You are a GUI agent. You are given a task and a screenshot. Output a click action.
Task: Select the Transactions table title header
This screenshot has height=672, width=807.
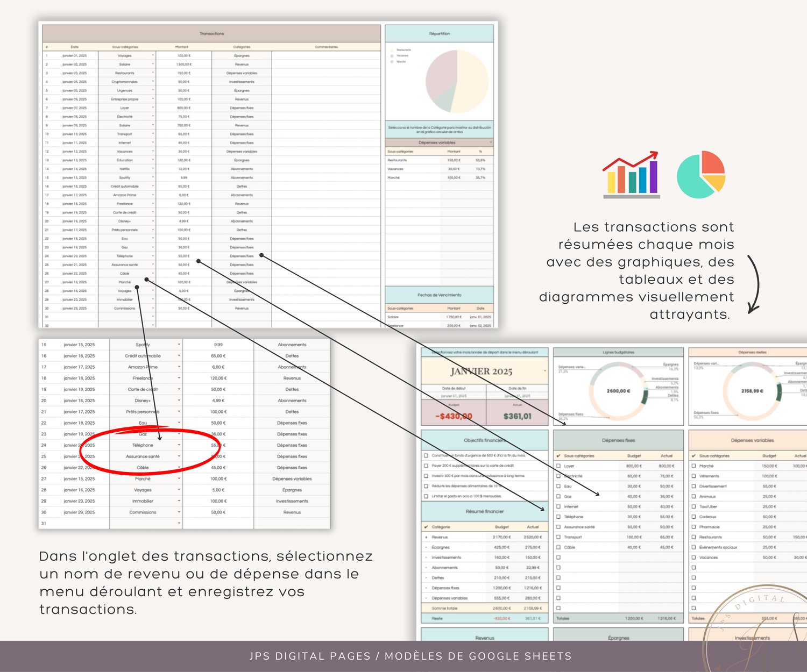click(212, 33)
